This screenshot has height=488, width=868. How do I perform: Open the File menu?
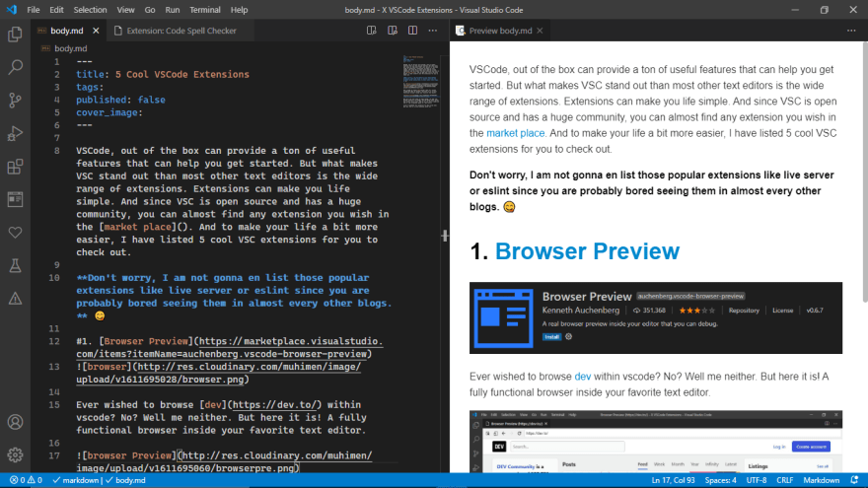(x=34, y=10)
